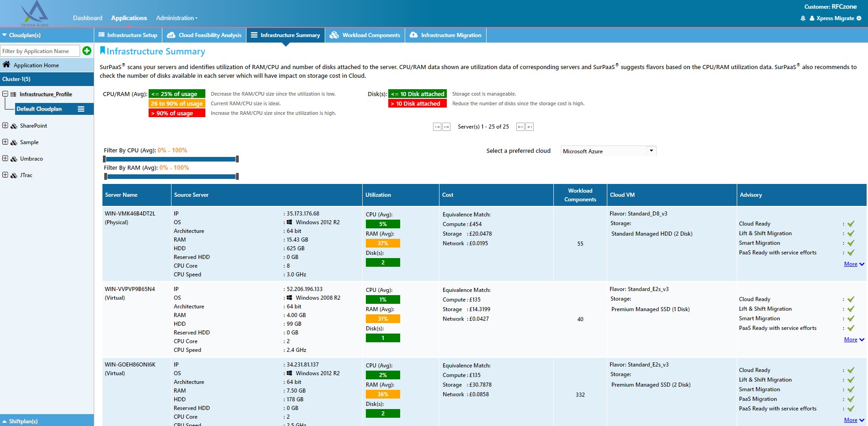The image size is (868, 426).
Task: Click the CPU filter slider left handle
Action: (x=105, y=159)
